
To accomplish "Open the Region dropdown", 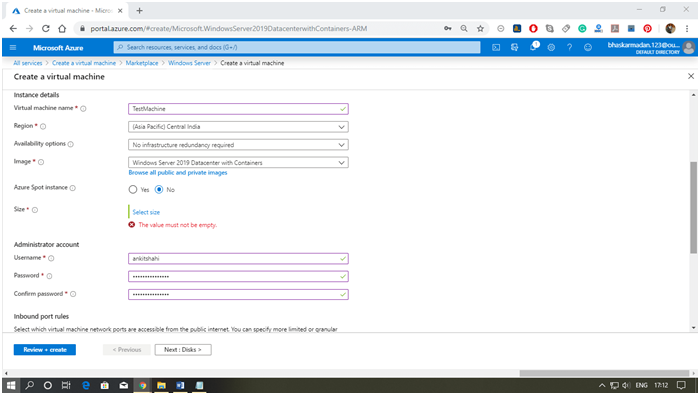I will pos(238,127).
